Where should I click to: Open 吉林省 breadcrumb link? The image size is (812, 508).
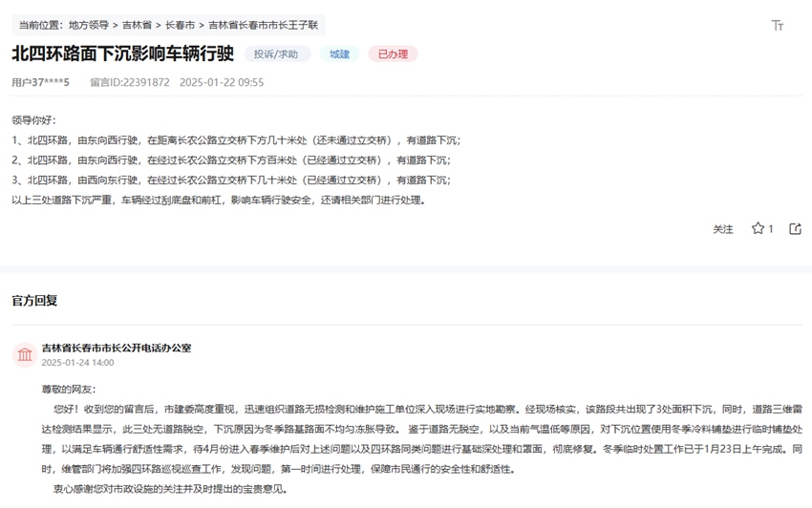137,25
